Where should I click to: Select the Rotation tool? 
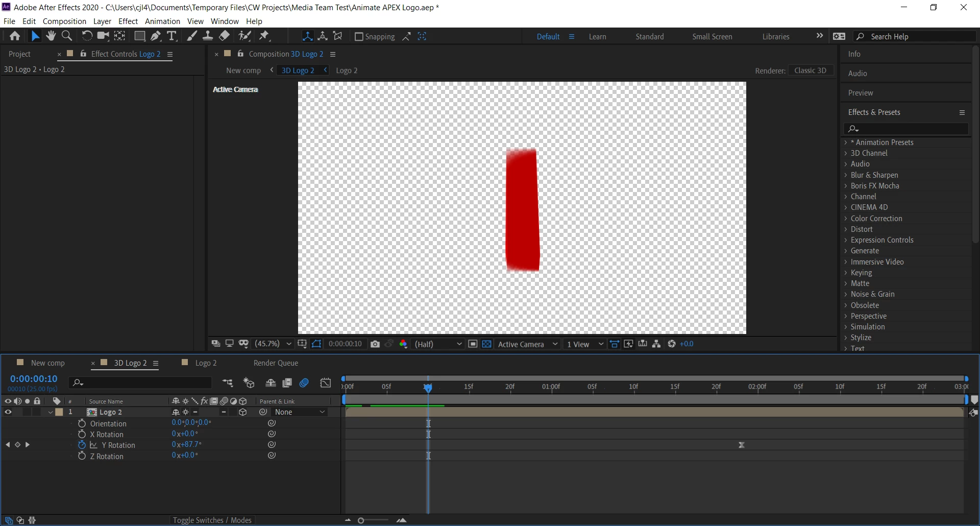click(x=87, y=36)
